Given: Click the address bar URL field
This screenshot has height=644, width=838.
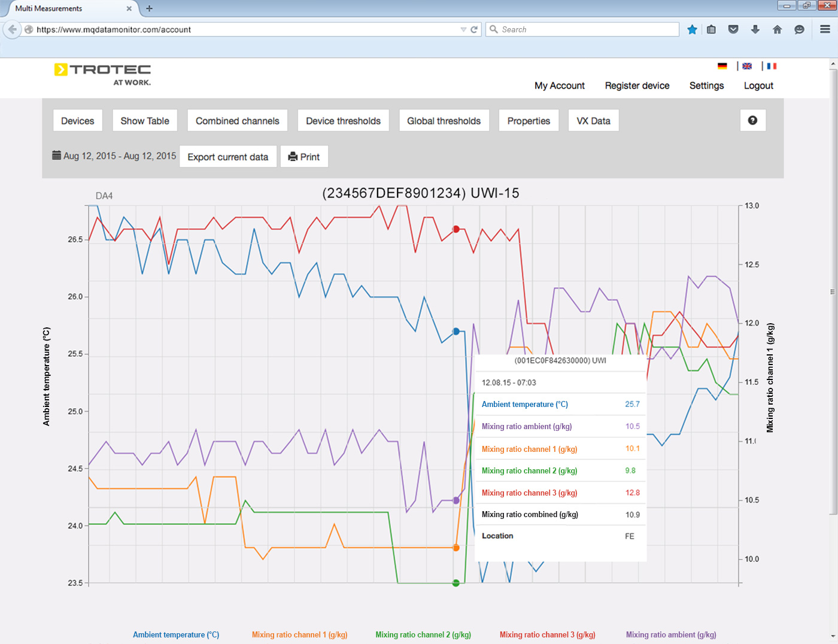Looking at the screenshot, I should pos(245,29).
